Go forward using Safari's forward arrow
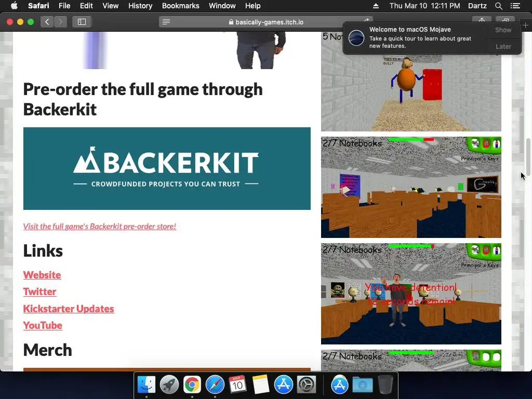532x399 pixels. pos(60,22)
